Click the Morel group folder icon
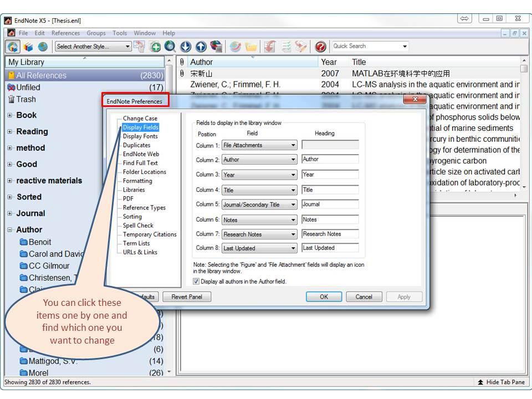 click(x=24, y=372)
